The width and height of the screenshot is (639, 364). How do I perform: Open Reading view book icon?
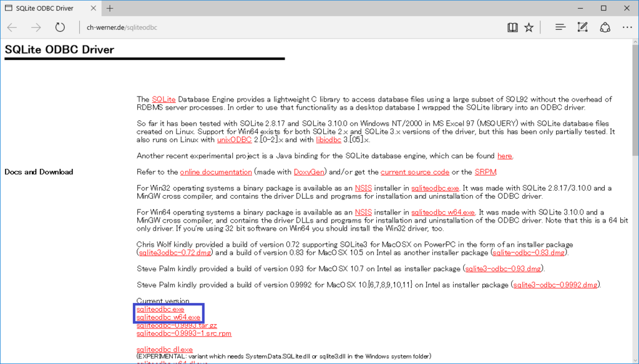(512, 27)
